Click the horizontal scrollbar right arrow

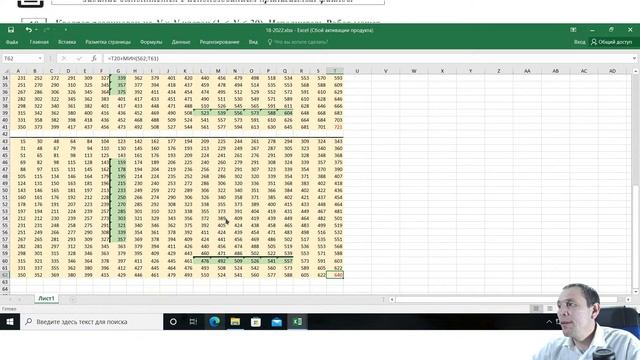628,300
